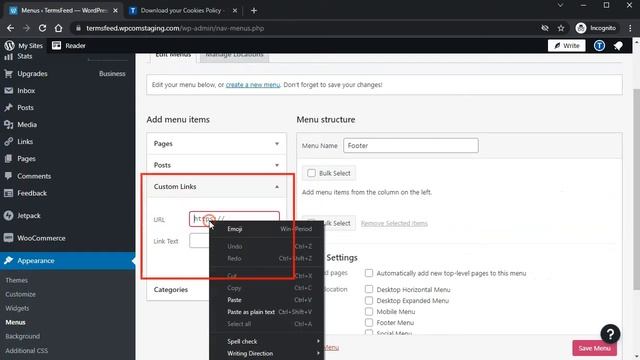
Task: Click the Upgrades cart icon
Action: [8, 73]
